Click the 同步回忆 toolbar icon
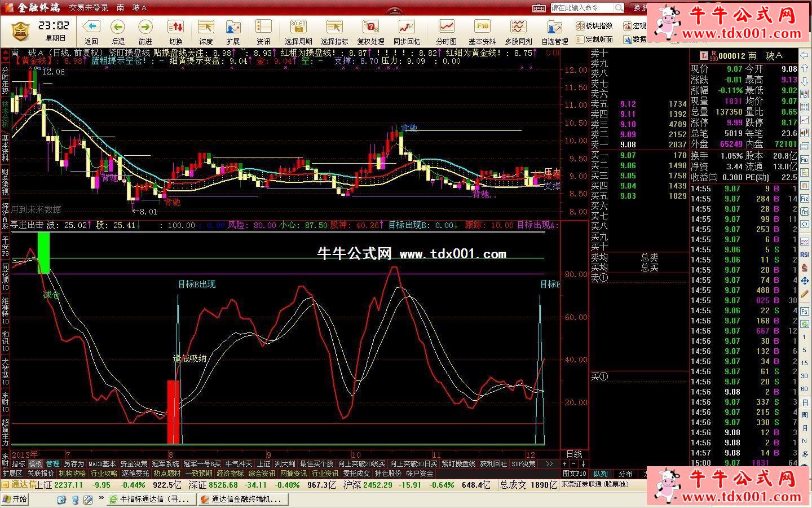The height and width of the screenshot is (508, 812). point(407,27)
